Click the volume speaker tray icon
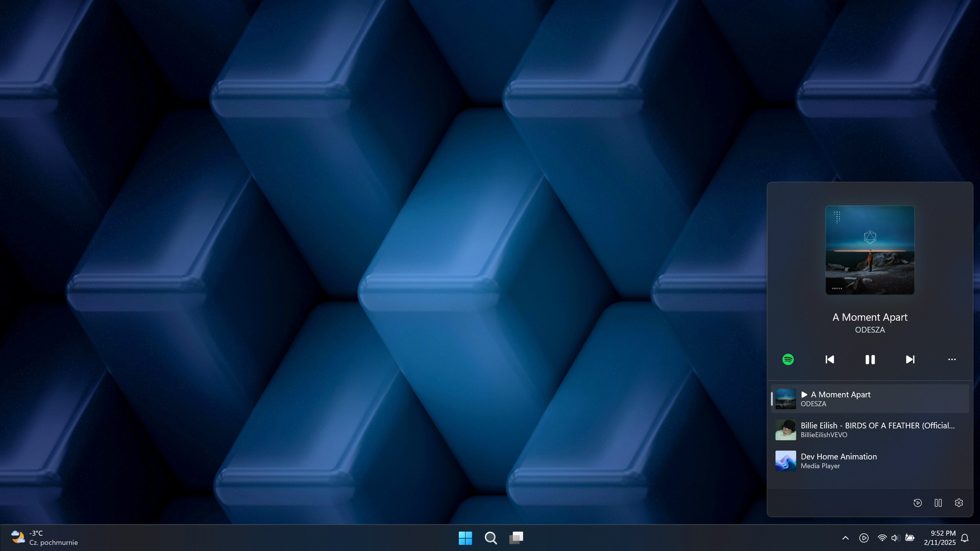The height and width of the screenshot is (551, 980). [895, 538]
